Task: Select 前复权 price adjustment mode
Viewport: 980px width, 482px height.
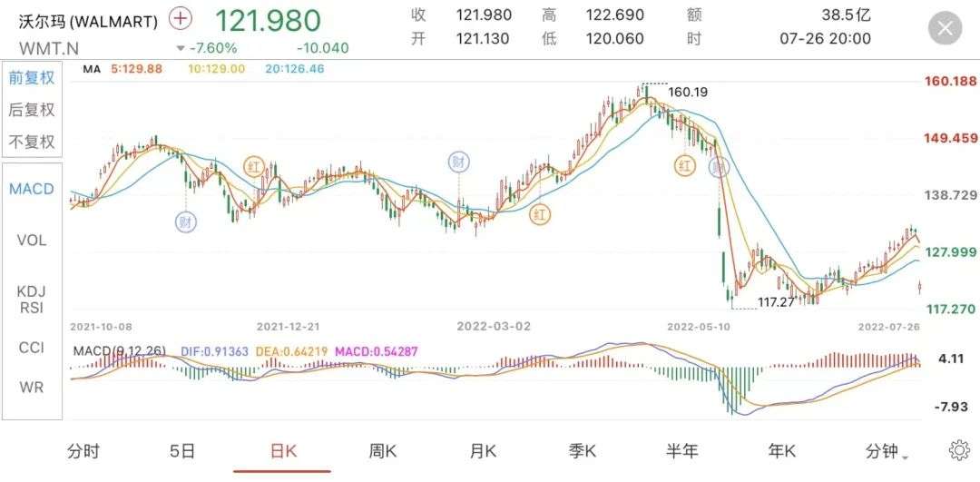Action: [32, 78]
